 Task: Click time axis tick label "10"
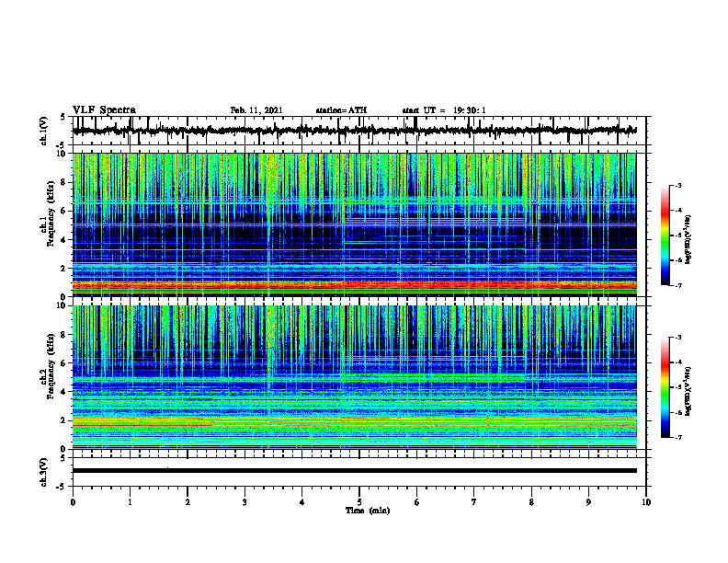(x=646, y=502)
